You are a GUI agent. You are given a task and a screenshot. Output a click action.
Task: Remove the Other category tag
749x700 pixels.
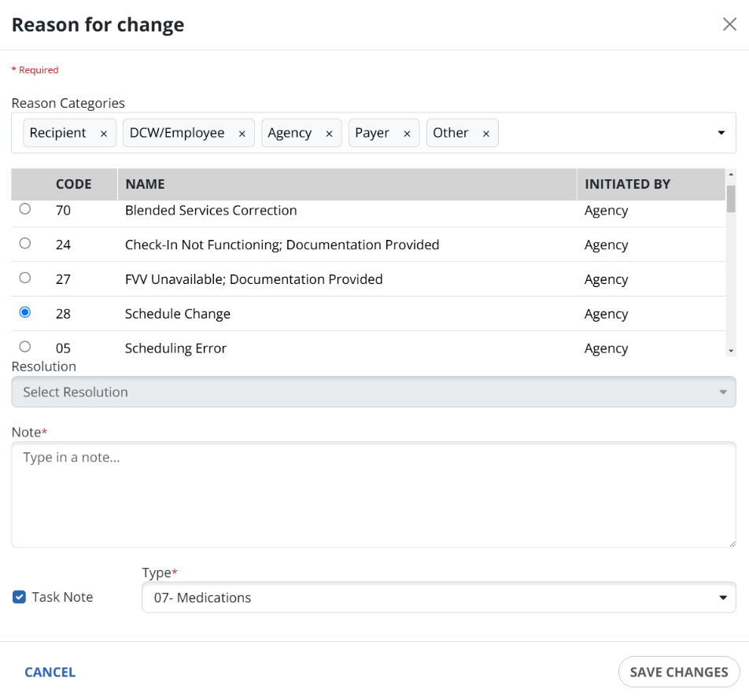(485, 134)
